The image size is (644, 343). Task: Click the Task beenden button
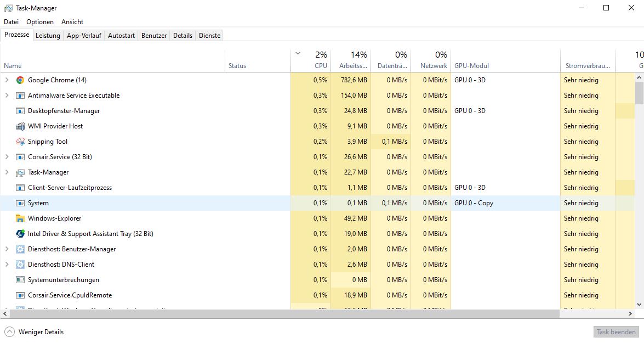click(x=616, y=332)
